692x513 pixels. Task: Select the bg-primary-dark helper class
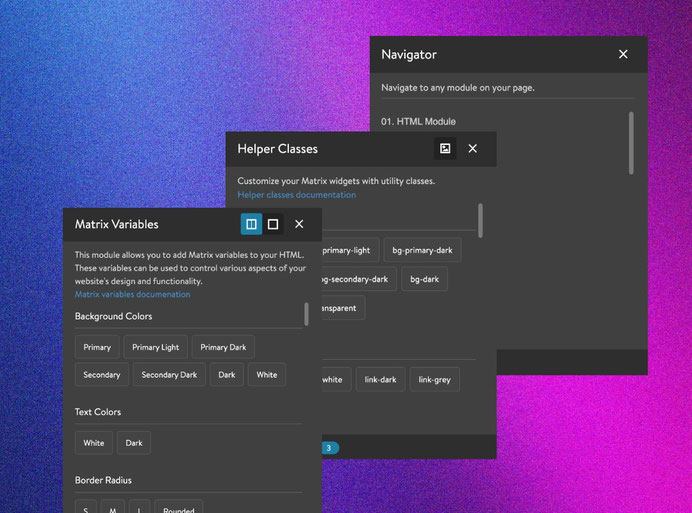(422, 250)
